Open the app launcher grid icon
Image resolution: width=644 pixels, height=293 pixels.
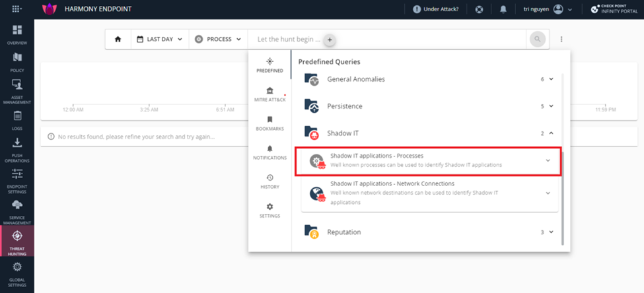[x=15, y=9]
